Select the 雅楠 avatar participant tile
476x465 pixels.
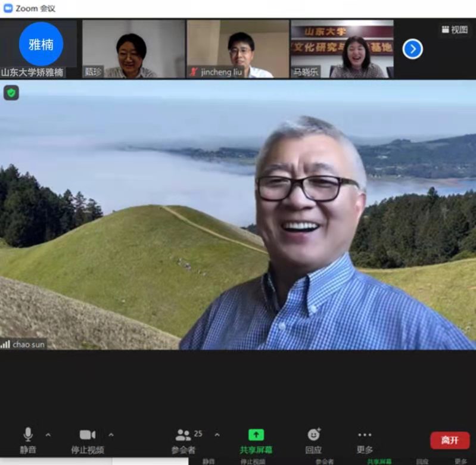[41, 44]
